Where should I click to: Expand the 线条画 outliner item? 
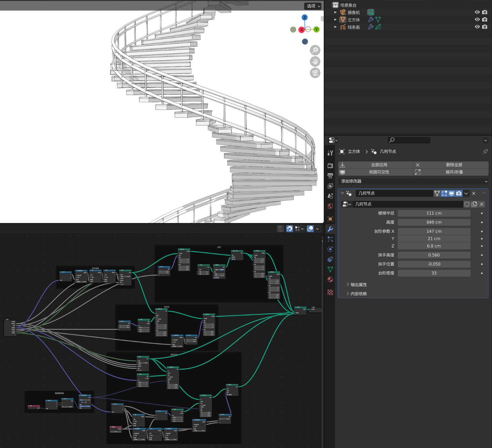point(335,27)
